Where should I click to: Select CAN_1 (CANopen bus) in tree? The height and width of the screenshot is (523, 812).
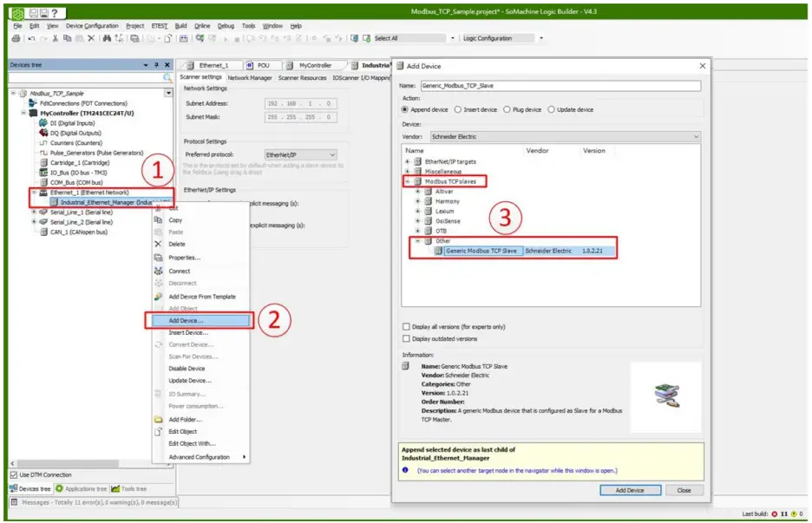point(78,232)
